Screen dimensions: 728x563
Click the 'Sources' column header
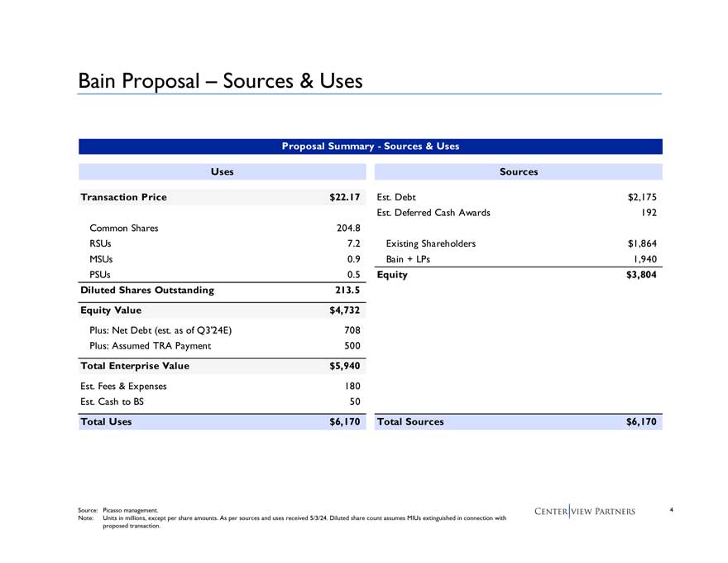coord(519,171)
